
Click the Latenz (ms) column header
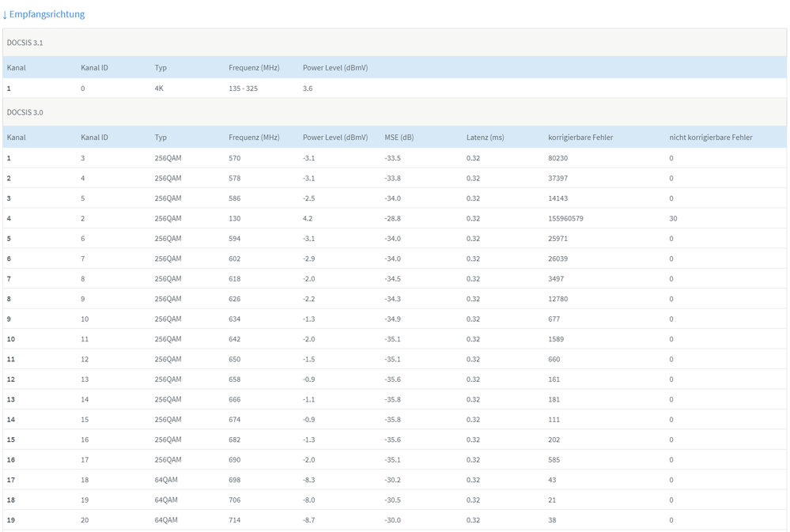[486, 137]
